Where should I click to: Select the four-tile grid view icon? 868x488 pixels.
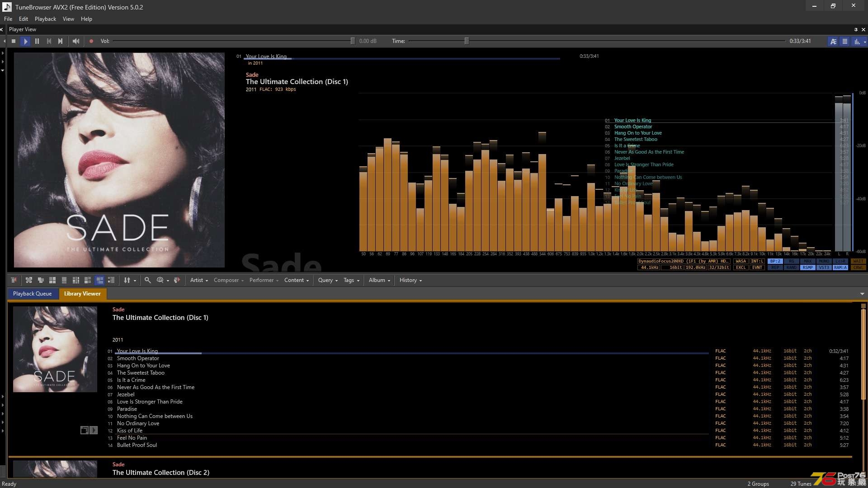click(52, 280)
